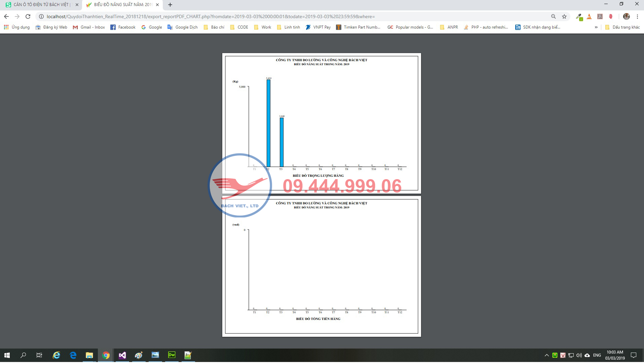Switch to the notepad editor on taskbar

click(188, 355)
